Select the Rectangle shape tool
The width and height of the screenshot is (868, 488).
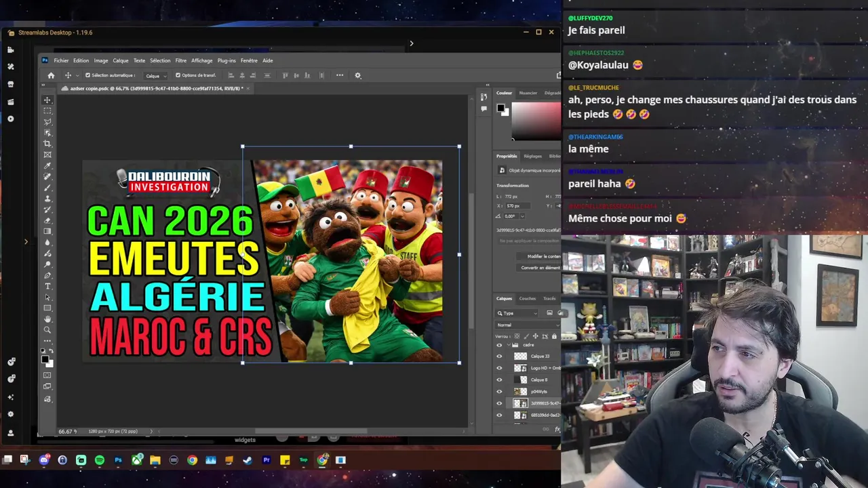tap(47, 308)
